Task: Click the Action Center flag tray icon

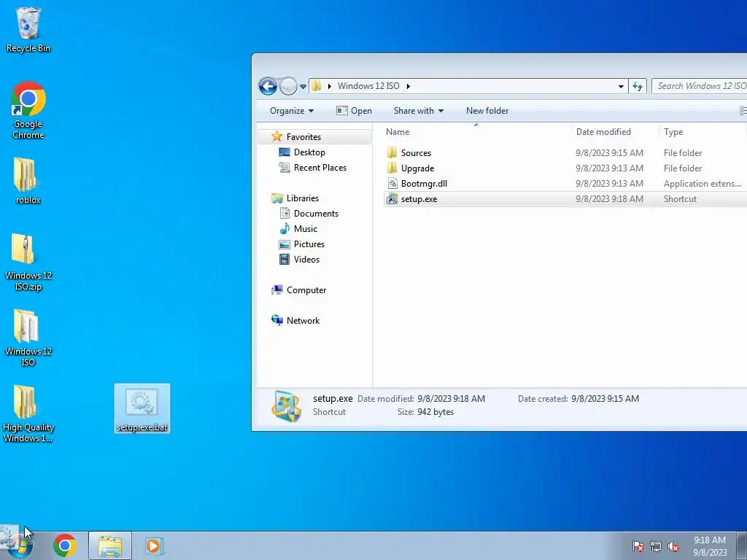Action: coord(638,547)
